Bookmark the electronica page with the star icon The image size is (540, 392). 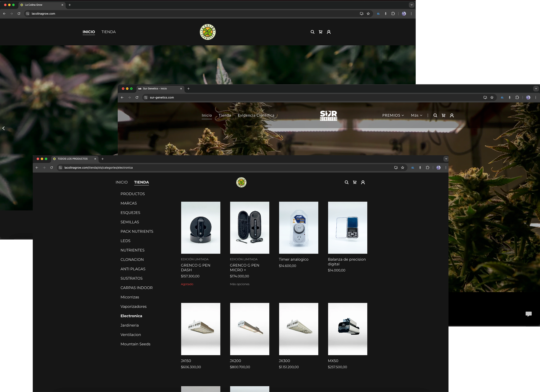402,168
